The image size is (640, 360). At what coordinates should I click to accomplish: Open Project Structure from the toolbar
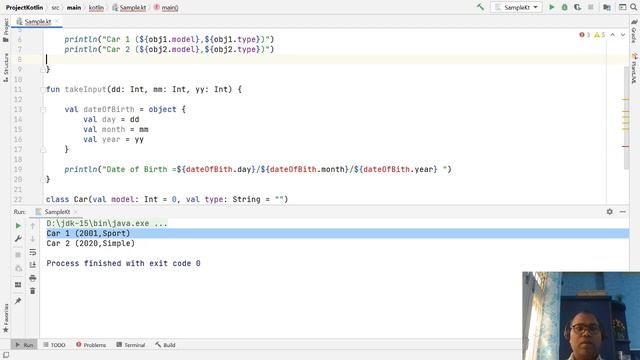coord(607,7)
